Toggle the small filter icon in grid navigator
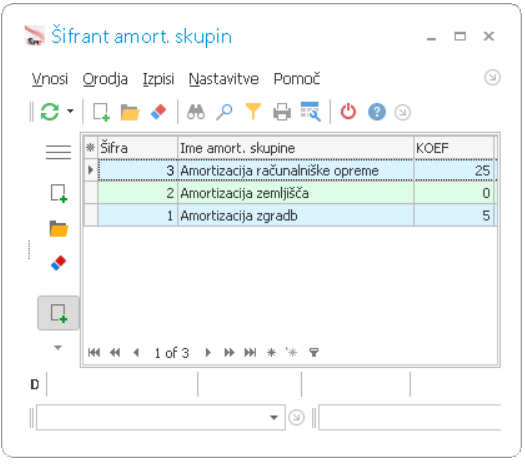Image resolution: width=525 pixels, height=464 pixels. (x=314, y=352)
